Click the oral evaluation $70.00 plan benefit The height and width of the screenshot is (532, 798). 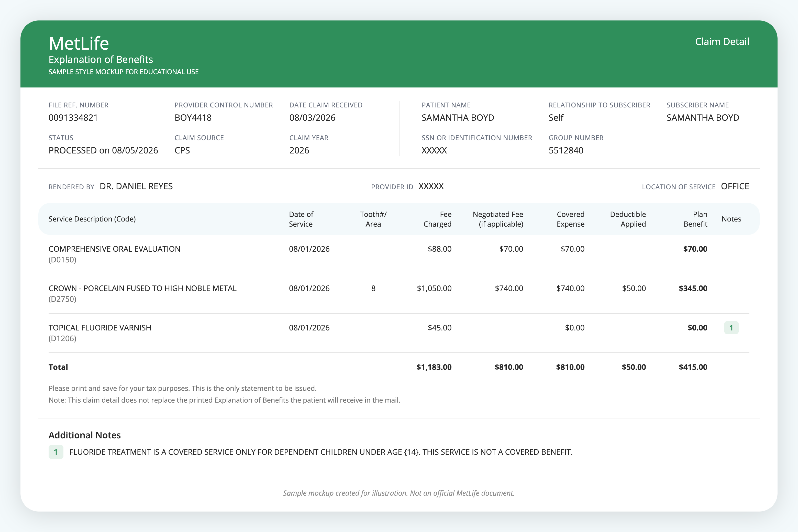click(x=695, y=249)
